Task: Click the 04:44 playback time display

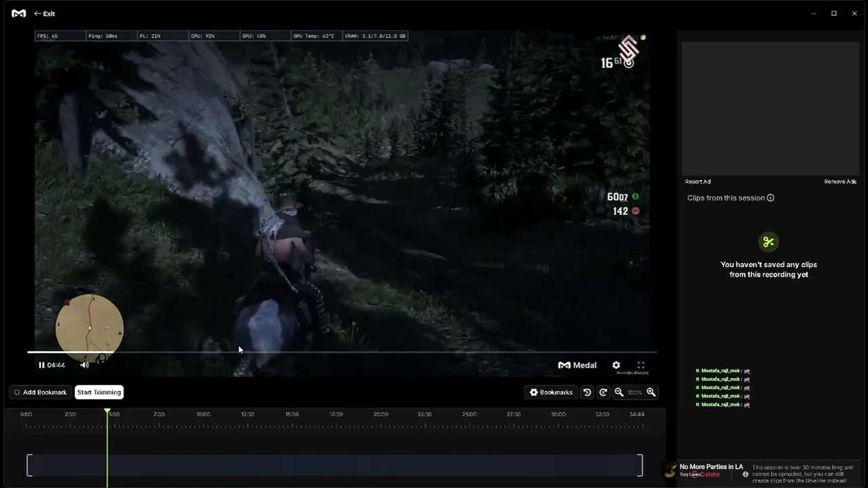Action: 56,365
